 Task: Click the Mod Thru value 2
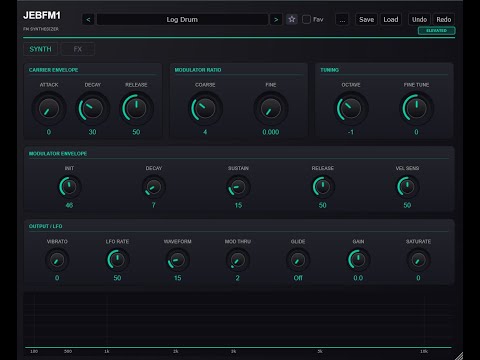[237, 278]
